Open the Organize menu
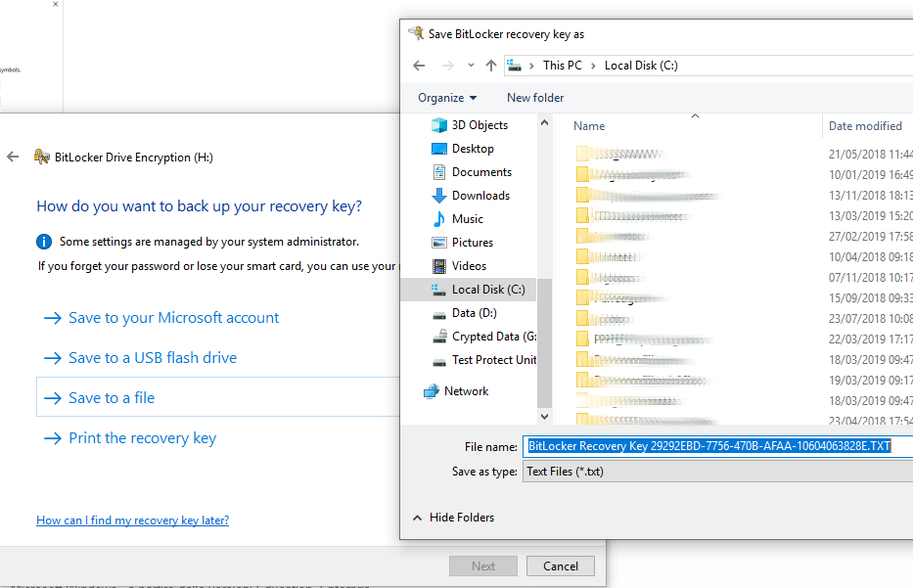Screen dimensions: 913x588 [x=447, y=98]
